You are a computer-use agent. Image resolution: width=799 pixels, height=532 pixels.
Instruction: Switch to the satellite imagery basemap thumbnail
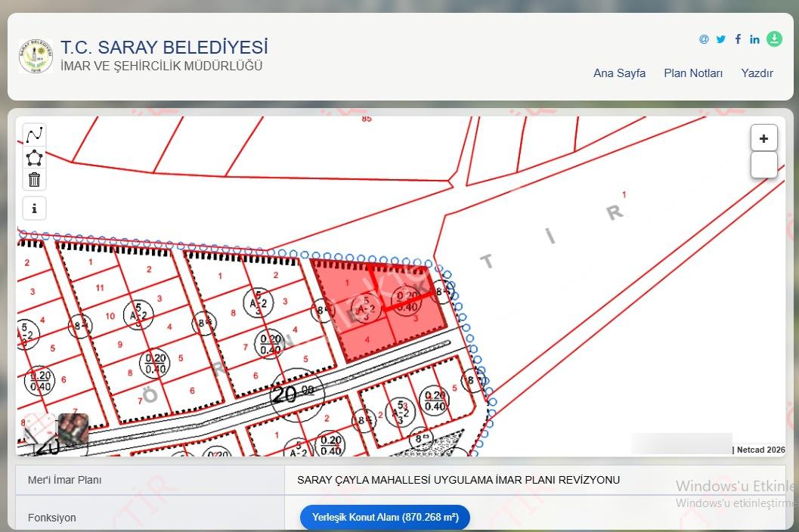pos(73,428)
